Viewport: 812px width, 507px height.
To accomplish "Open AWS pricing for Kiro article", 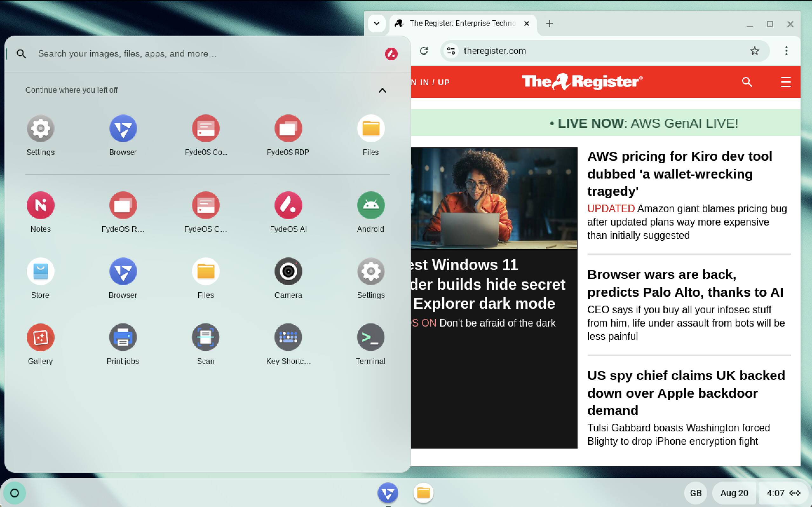I will coord(680,173).
